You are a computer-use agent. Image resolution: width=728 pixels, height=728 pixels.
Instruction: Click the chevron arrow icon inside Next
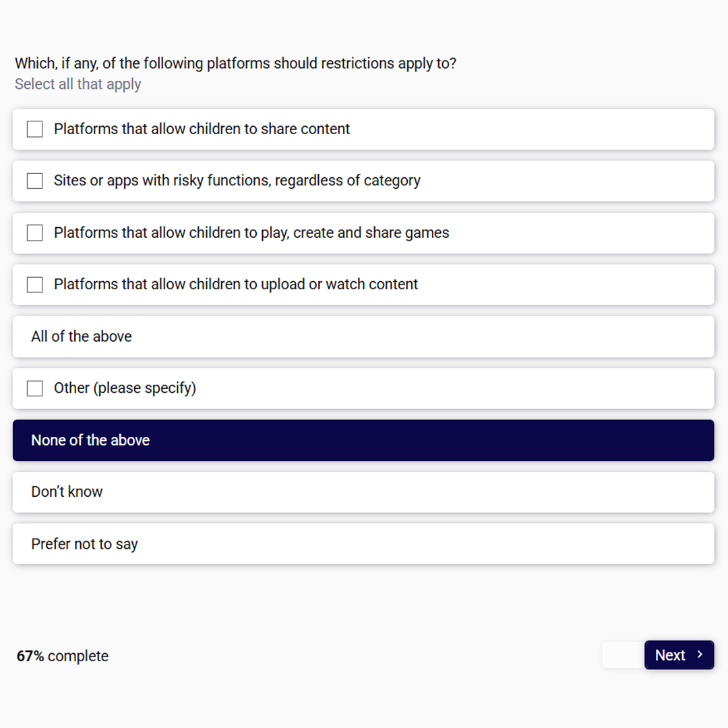point(700,655)
